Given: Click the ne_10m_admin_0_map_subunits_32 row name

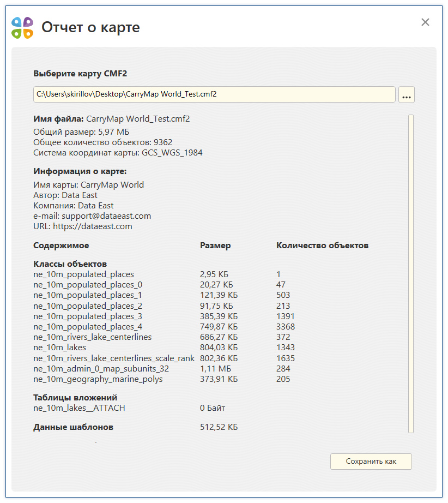Looking at the screenshot, I should [101, 369].
